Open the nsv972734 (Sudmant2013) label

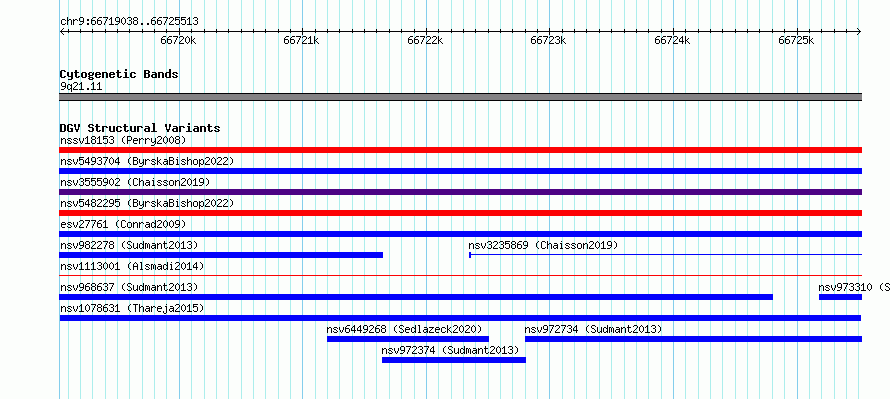click(593, 329)
